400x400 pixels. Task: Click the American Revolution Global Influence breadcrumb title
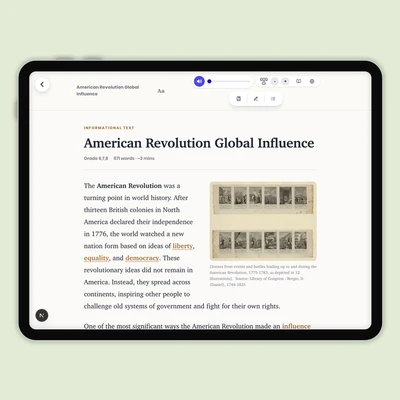coord(108,90)
